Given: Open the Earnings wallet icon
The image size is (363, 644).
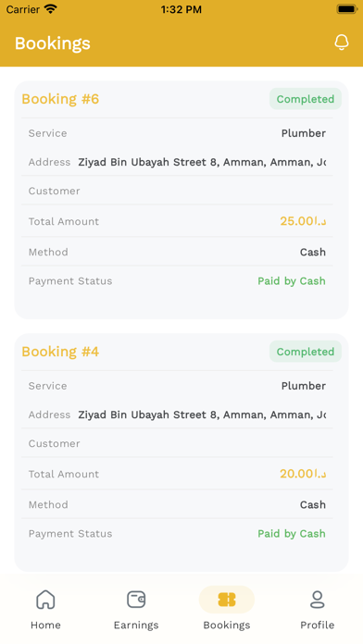Looking at the screenshot, I should tap(136, 600).
